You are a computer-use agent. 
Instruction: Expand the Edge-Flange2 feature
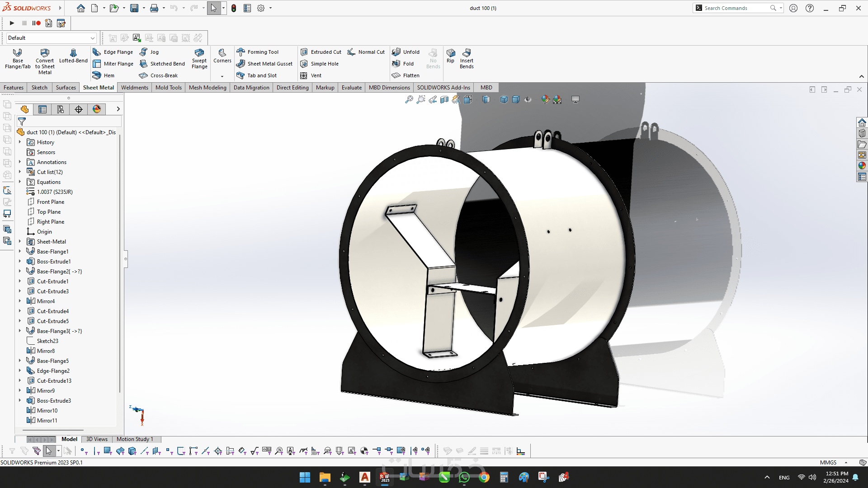[20, 371]
